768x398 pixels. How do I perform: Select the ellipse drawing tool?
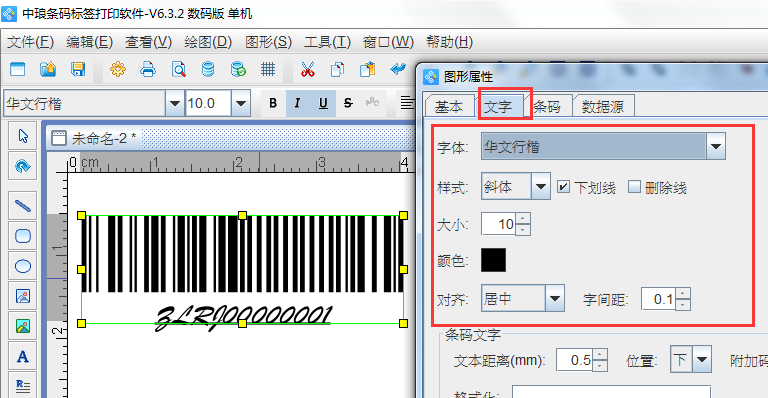click(23, 266)
